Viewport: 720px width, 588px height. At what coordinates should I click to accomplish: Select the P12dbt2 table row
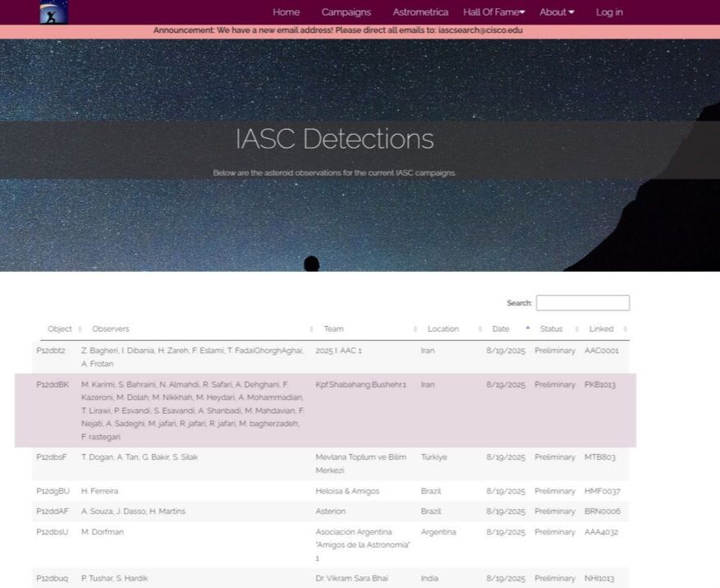click(x=331, y=357)
